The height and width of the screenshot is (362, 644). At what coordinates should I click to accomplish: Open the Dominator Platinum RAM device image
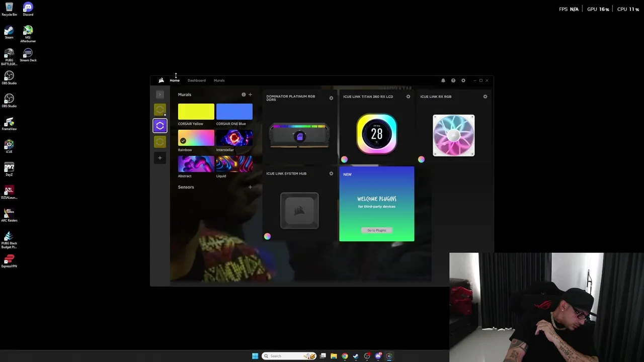tap(299, 136)
